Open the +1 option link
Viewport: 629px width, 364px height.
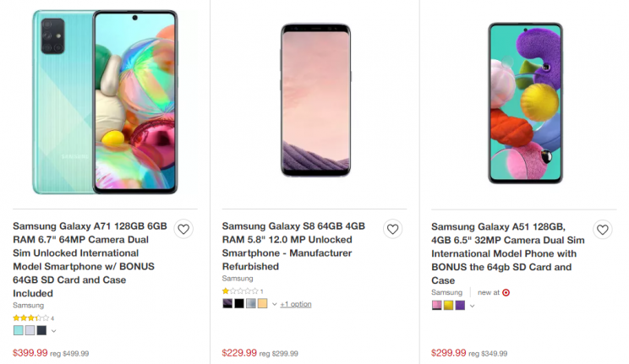coord(296,304)
